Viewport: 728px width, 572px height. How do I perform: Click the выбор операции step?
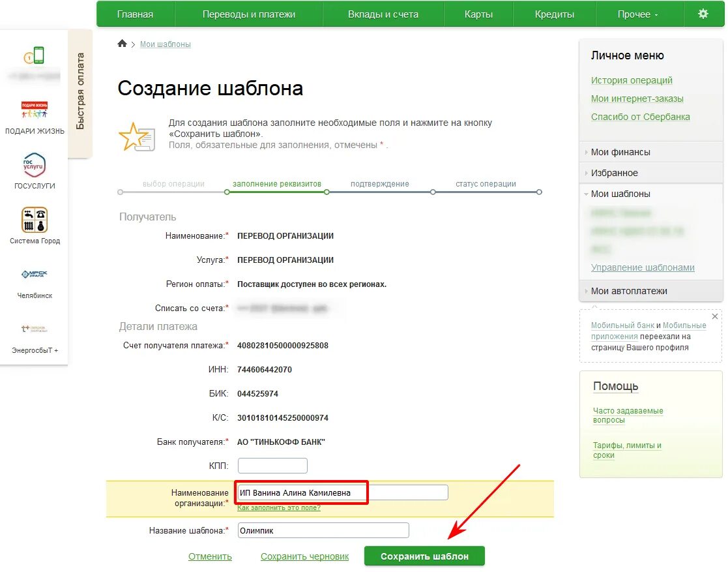(173, 183)
